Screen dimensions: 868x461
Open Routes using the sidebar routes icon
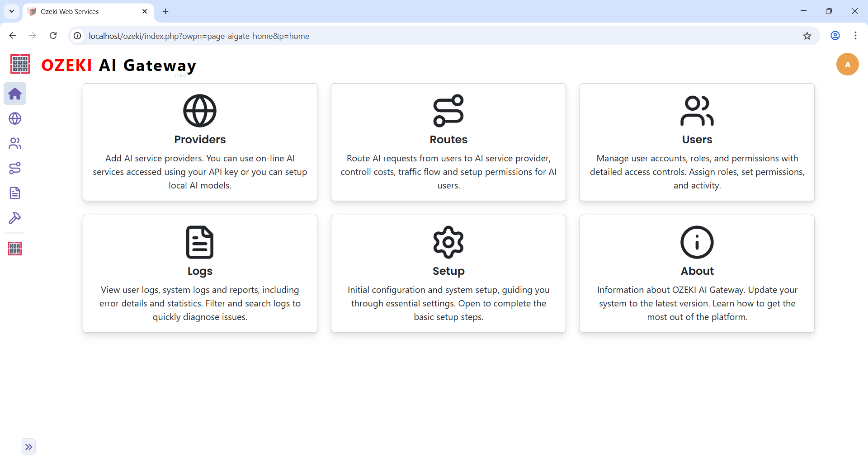point(15,168)
